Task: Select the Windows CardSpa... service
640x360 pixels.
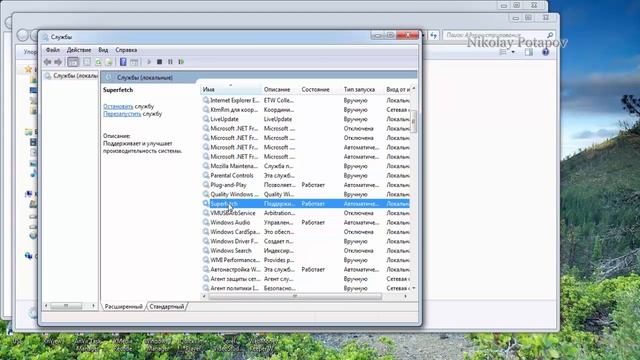Action: click(x=306, y=232)
